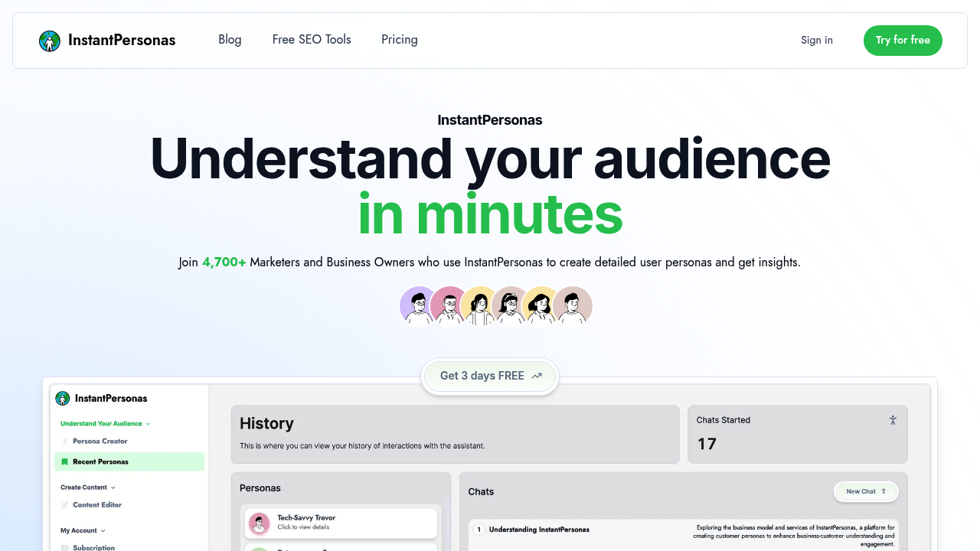The image size is (980, 551).
Task: Select Persona Creator in the sidebar
Action: point(100,442)
